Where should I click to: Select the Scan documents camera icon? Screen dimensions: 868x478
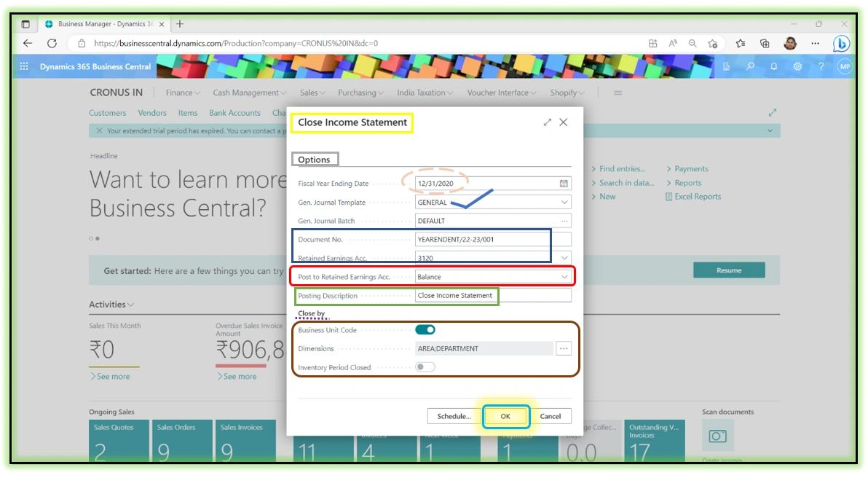[718, 434]
